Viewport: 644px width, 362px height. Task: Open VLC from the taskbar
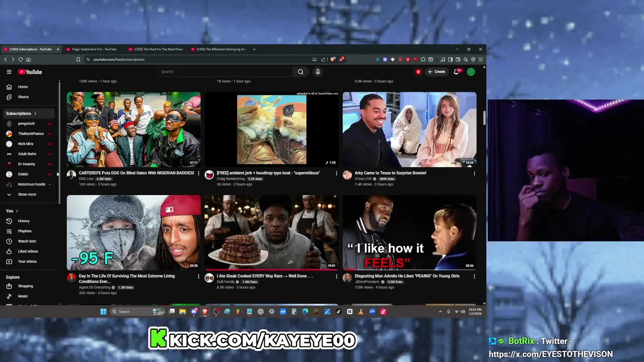pyautogui.click(x=361, y=312)
